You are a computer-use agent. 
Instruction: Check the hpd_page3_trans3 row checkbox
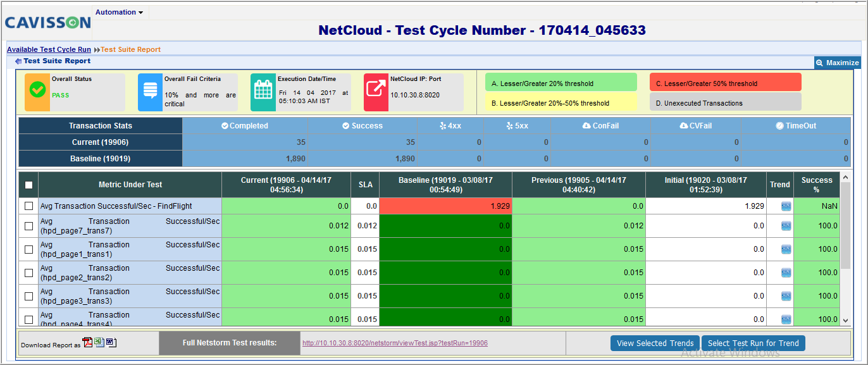[x=28, y=296]
